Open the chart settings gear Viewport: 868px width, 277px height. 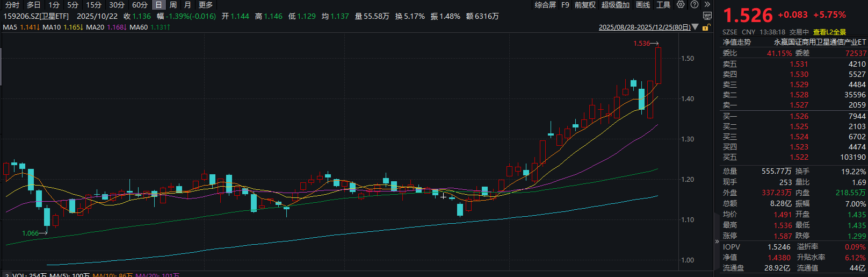point(681,4)
